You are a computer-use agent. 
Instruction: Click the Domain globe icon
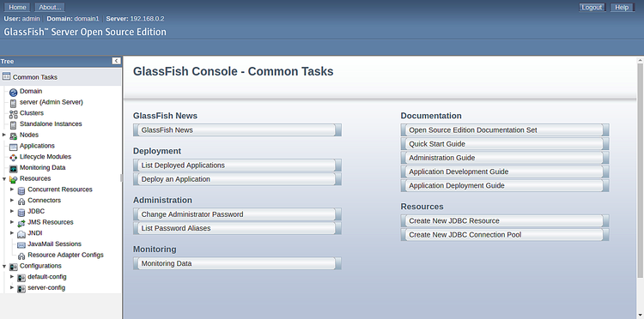click(x=13, y=93)
